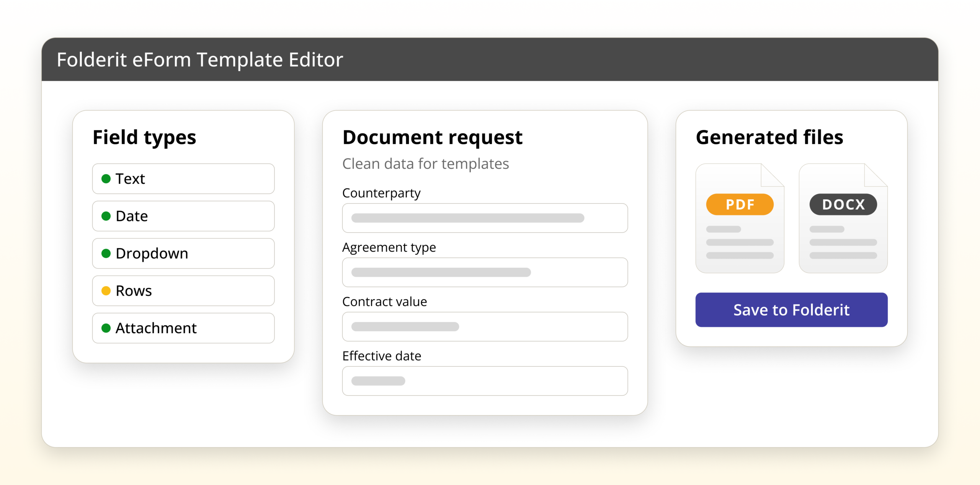Focus the Counterparty input field
Image resolution: width=980 pixels, height=485 pixels.
pyautogui.click(x=485, y=218)
